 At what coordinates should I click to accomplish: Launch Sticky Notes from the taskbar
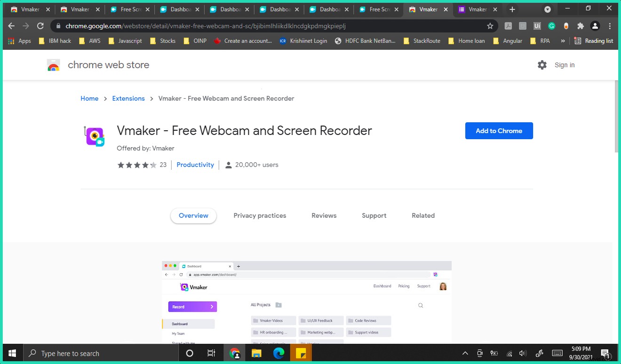301,353
